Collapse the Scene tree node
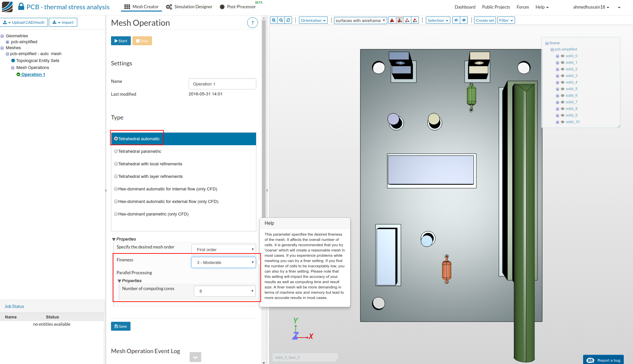633x364 pixels. tap(547, 43)
